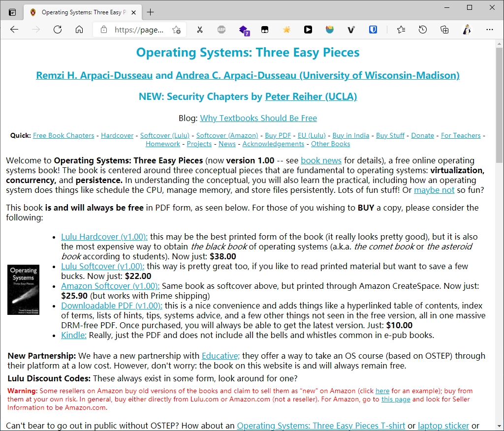View site information lock icon
Screen dimensions: 504x431
pyautogui.click(x=103, y=30)
